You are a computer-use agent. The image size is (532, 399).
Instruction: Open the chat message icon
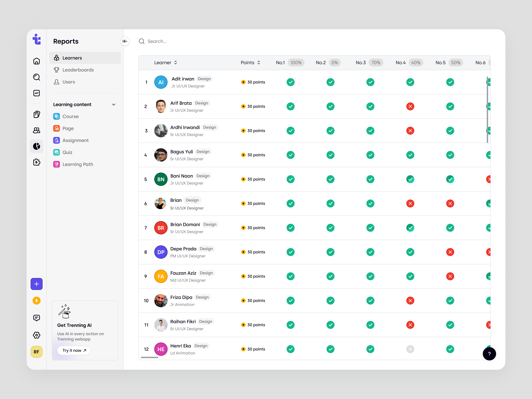[x=37, y=318]
